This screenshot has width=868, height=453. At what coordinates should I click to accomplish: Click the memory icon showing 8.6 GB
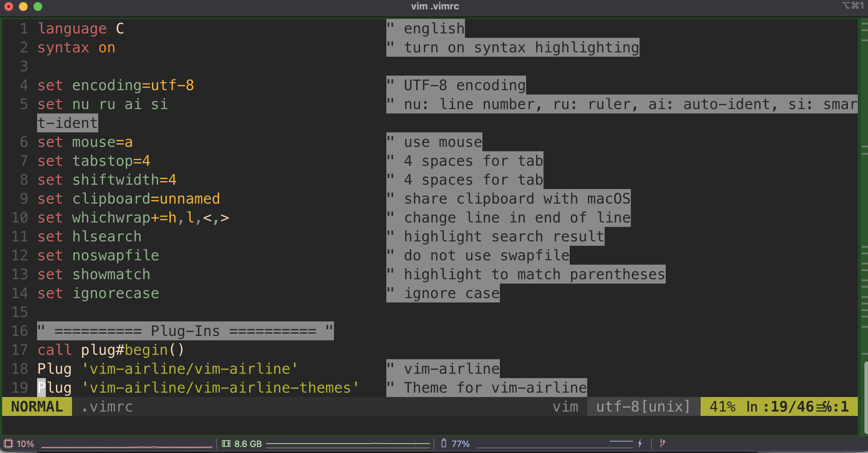tap(226, 444)
